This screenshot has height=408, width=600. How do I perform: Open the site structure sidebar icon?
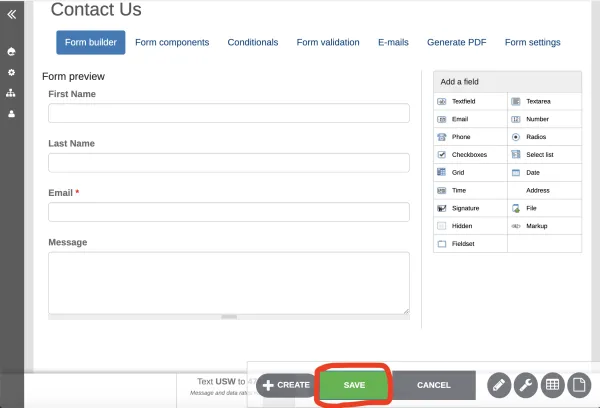pos(11,93)
